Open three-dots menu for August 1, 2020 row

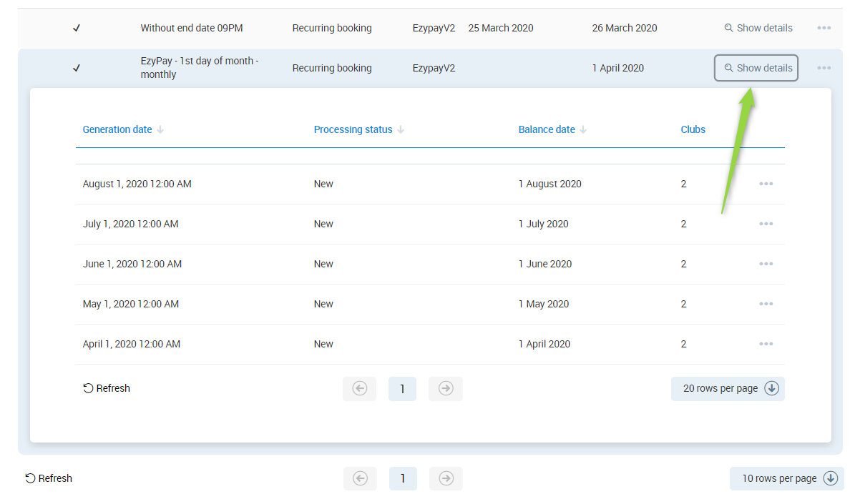click(x=766, y=184)
